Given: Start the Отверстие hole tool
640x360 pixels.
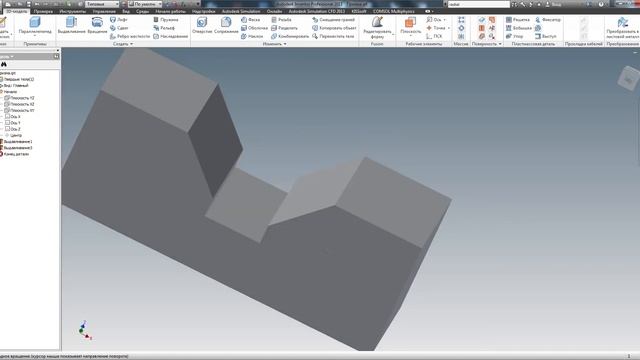Looking at the screenshot, I should (x=202, y=25).
